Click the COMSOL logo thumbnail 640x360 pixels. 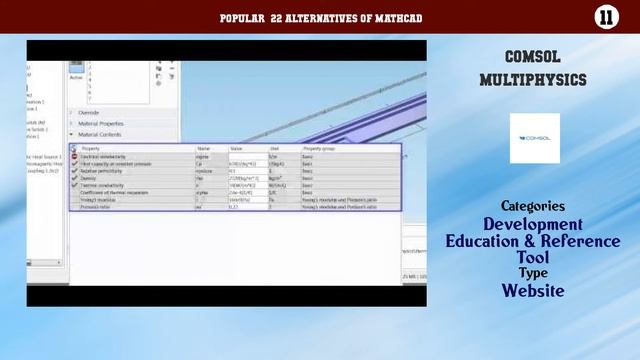(535, 138)
